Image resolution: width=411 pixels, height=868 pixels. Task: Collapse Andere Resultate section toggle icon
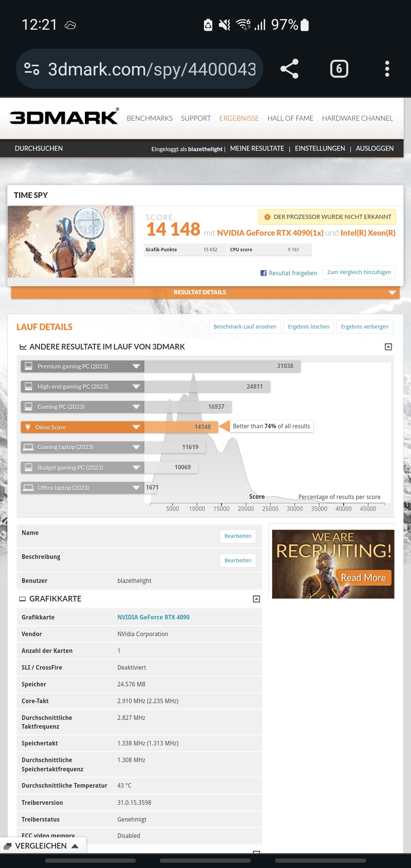(388, 347)
